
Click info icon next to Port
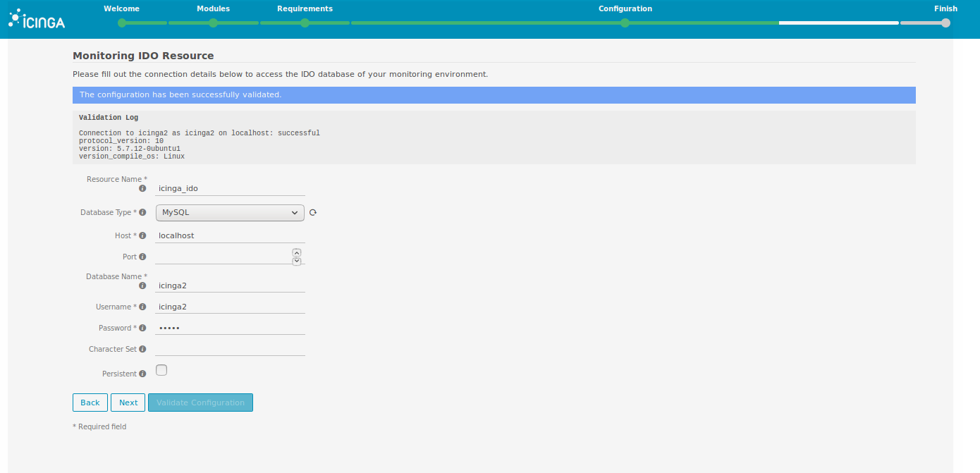142,257
